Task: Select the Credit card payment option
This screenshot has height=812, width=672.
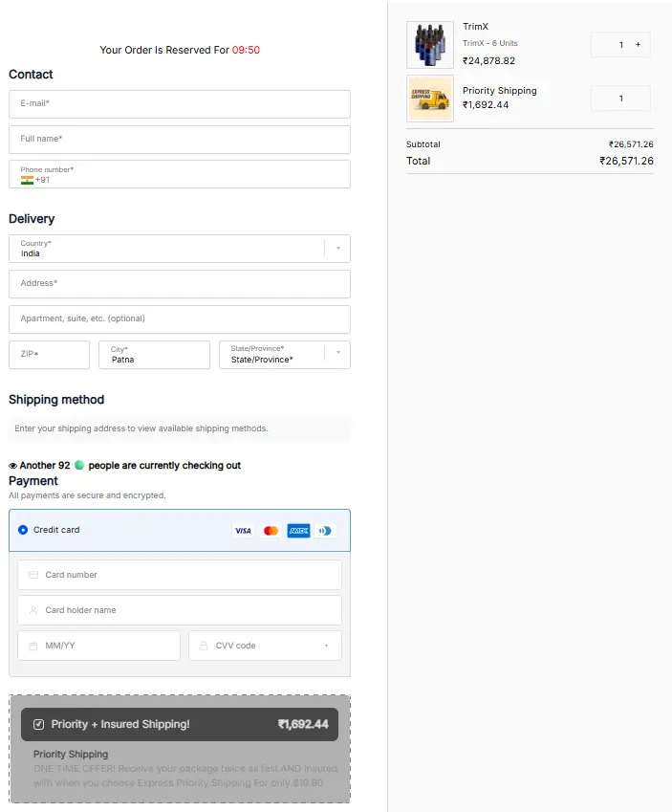Action: point(23,530)
